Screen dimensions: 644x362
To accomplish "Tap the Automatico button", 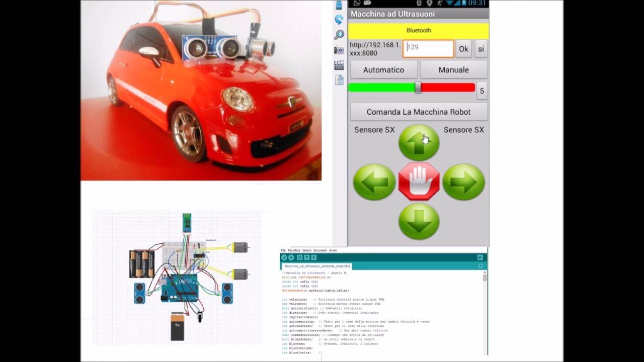I will tap(384, 70).
